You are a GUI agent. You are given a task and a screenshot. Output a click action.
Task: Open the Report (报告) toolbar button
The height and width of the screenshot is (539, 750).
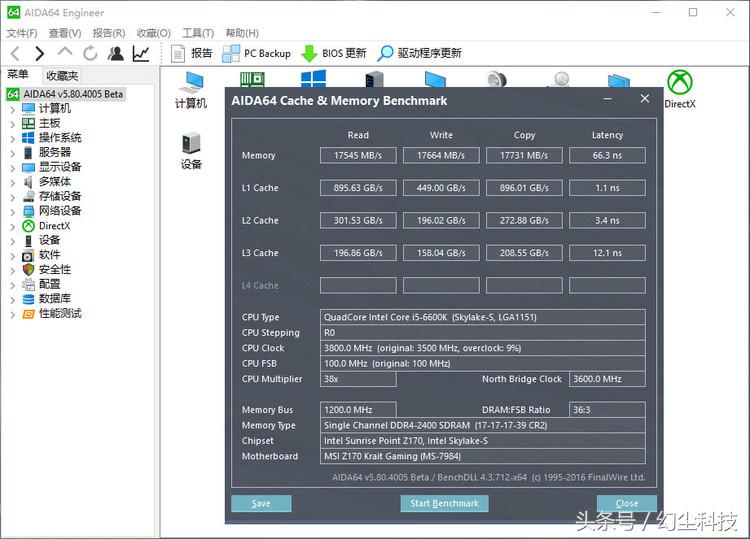(x=191, y=53)
